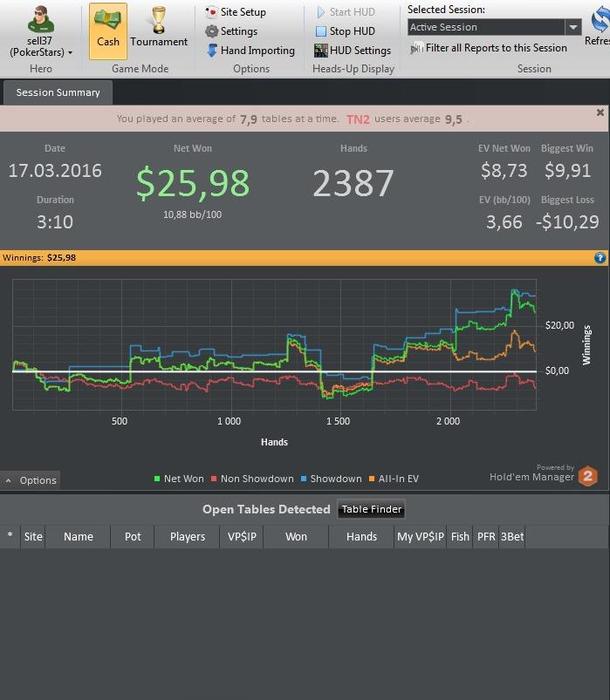Open the sell37 hero avatar icon
The height and width of the screenshot is (700, 610).
(40, 20)
